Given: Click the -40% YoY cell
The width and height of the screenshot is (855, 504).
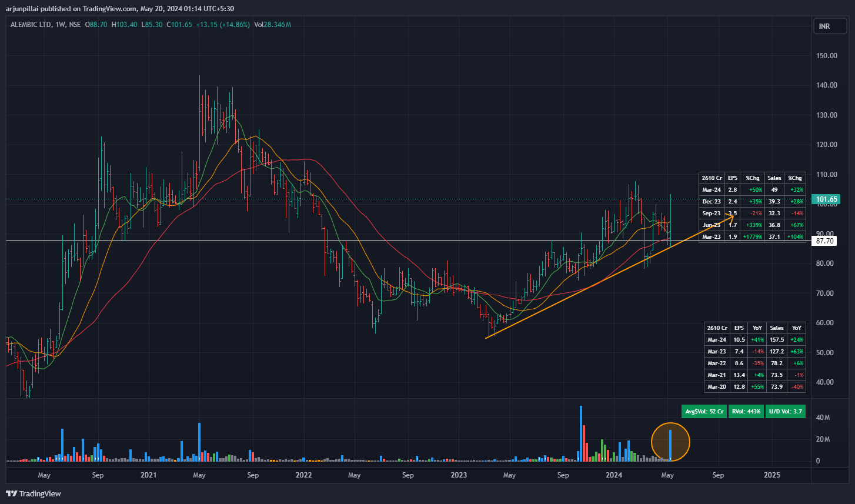Looking at the screenshot, I should pos(798,386).
